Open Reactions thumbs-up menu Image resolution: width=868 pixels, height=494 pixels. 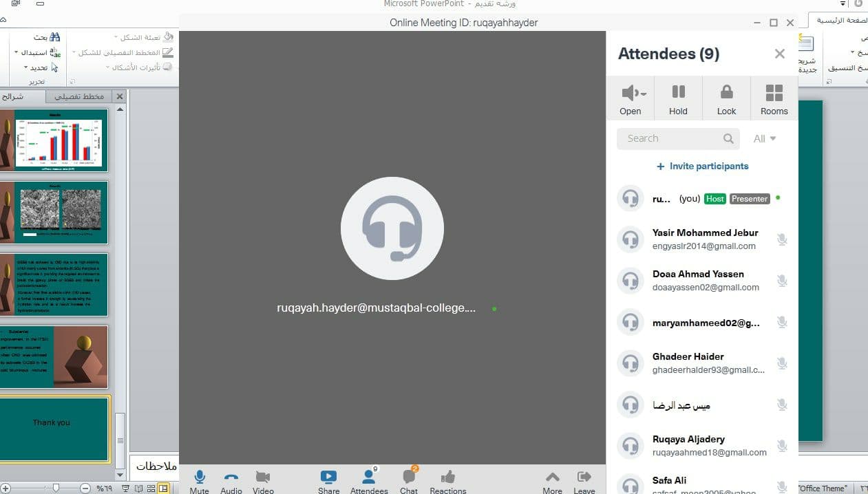coord(447,479)
